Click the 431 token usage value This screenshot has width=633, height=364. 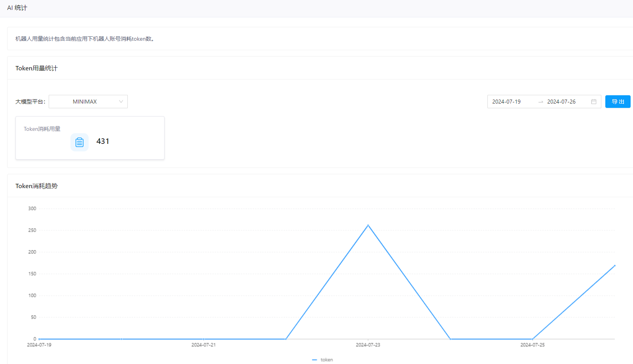(103, 141)
